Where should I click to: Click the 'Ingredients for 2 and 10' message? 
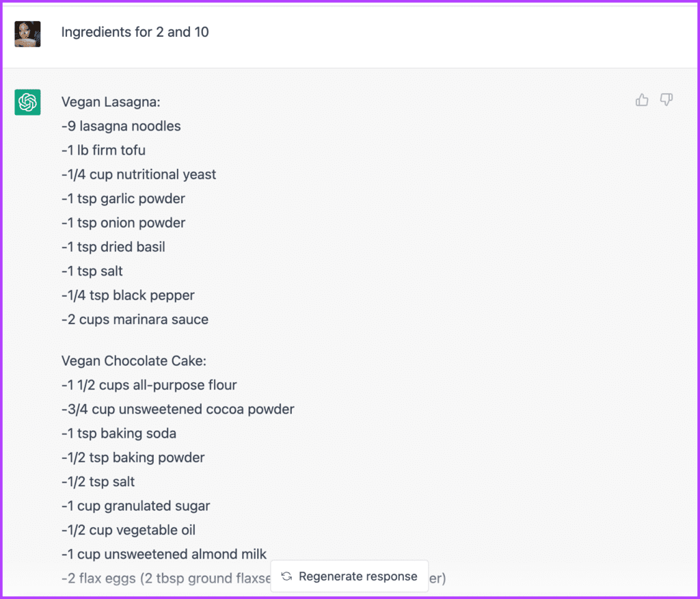(x=135, y=32)
